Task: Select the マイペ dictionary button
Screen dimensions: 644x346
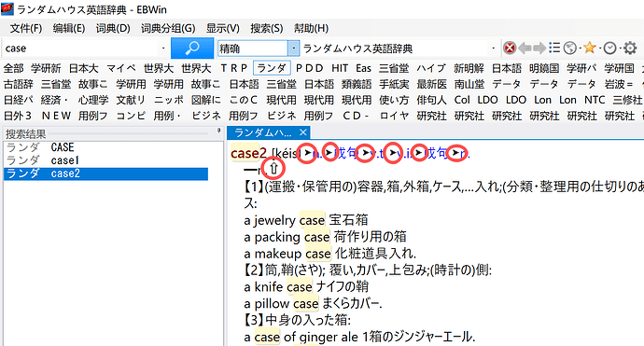Action: tap(120, 68)
